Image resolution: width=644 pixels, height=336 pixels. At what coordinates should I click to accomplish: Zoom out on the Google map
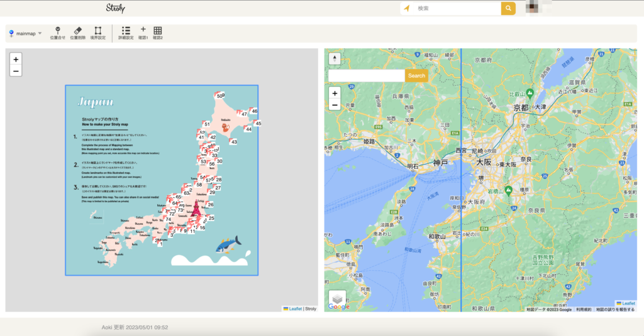coord(335,105)
